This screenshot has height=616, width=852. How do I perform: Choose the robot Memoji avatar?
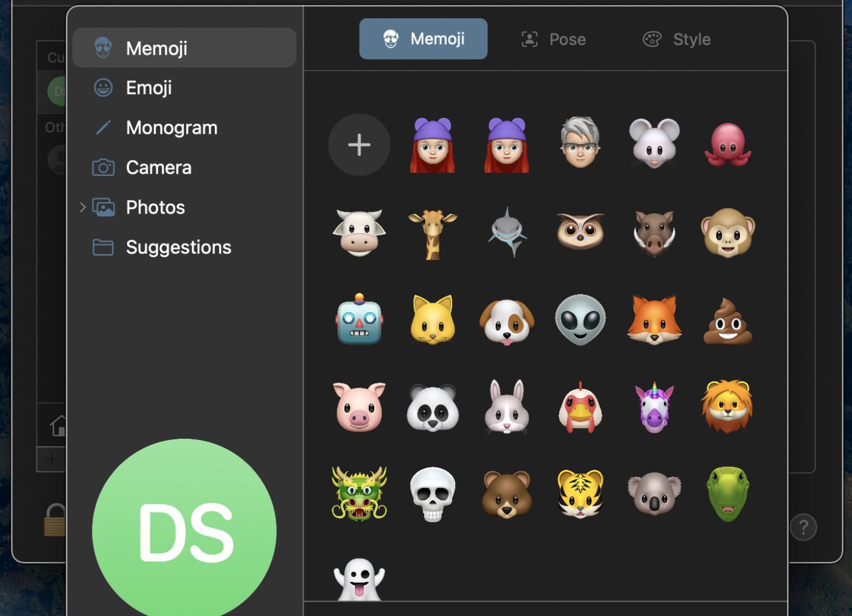(x=359, y=320)
